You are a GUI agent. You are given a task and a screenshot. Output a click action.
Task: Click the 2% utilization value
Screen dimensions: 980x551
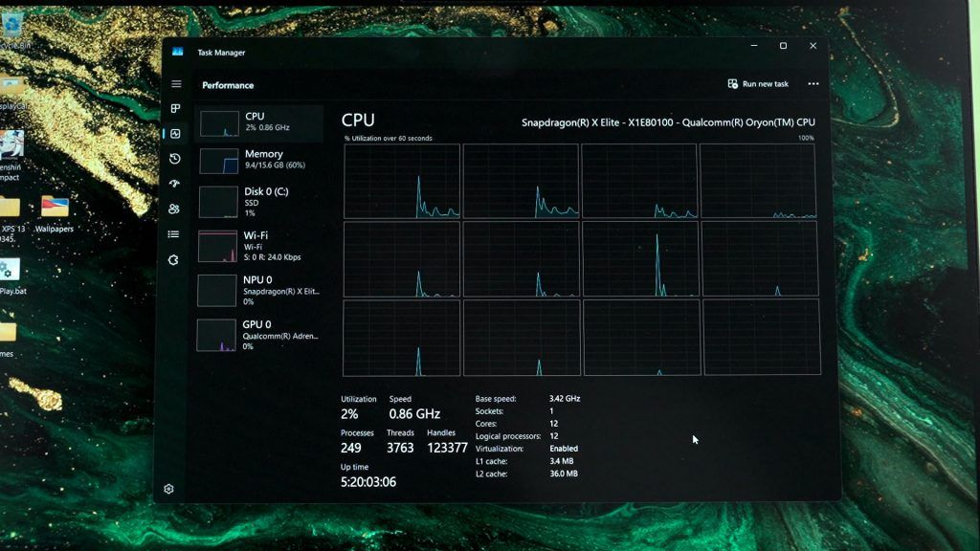click(x=349, y=413)
